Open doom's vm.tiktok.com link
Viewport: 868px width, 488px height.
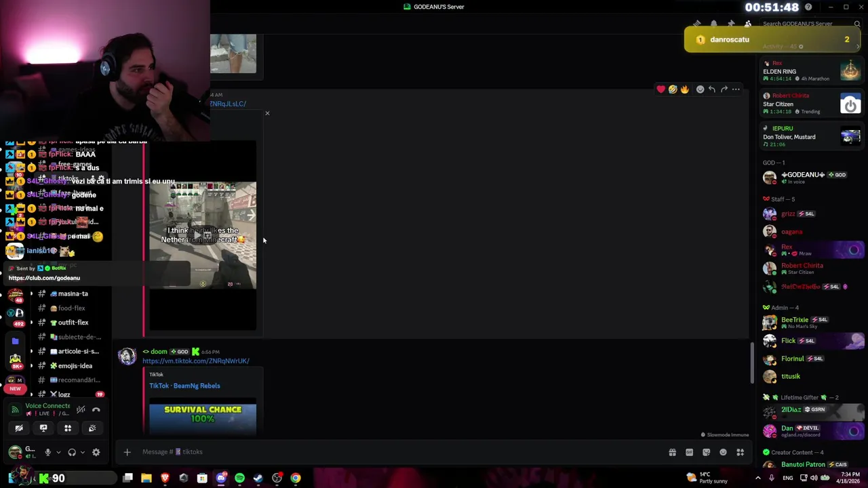click(196, 361)
